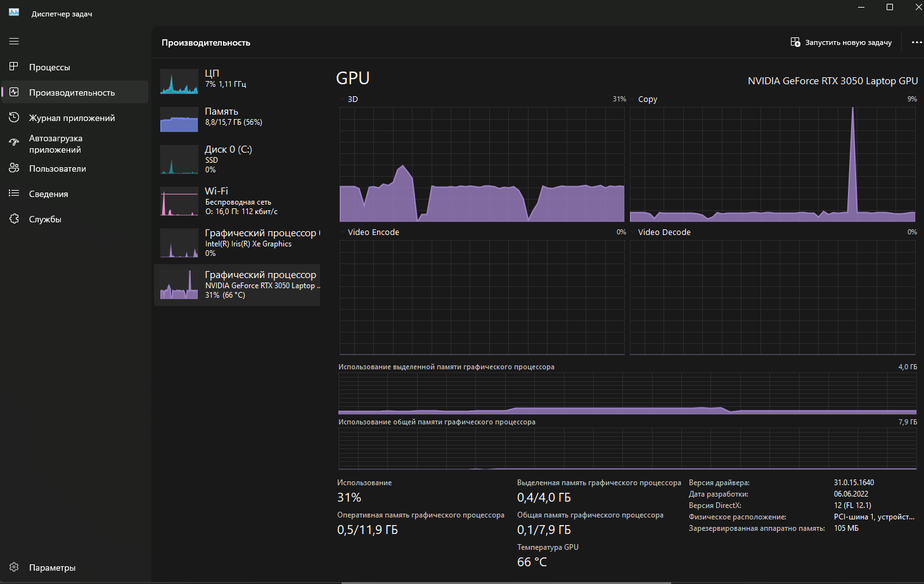Viewport: 924px width, 584px height.
Task: Open Автозагрузка приложений page
Action: pyautogui.click(x=75, y=144)
